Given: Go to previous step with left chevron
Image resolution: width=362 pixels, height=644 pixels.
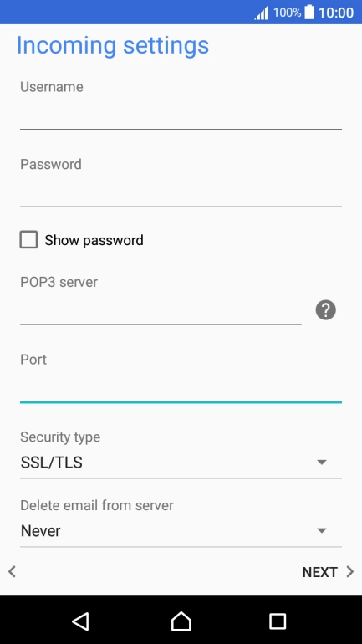Looking at the screenshot, I should pyautogui.click(x=12, y=571).
